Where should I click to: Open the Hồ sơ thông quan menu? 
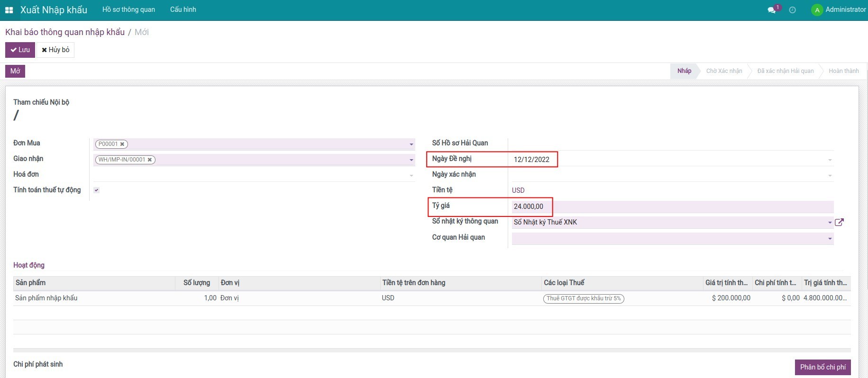[x=128, y=9]
